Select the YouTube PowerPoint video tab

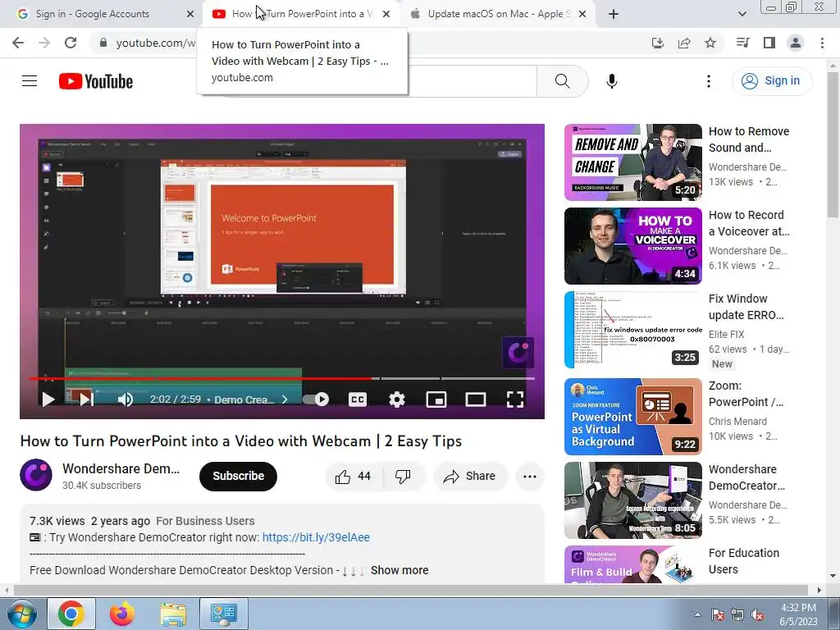(302, 14)
